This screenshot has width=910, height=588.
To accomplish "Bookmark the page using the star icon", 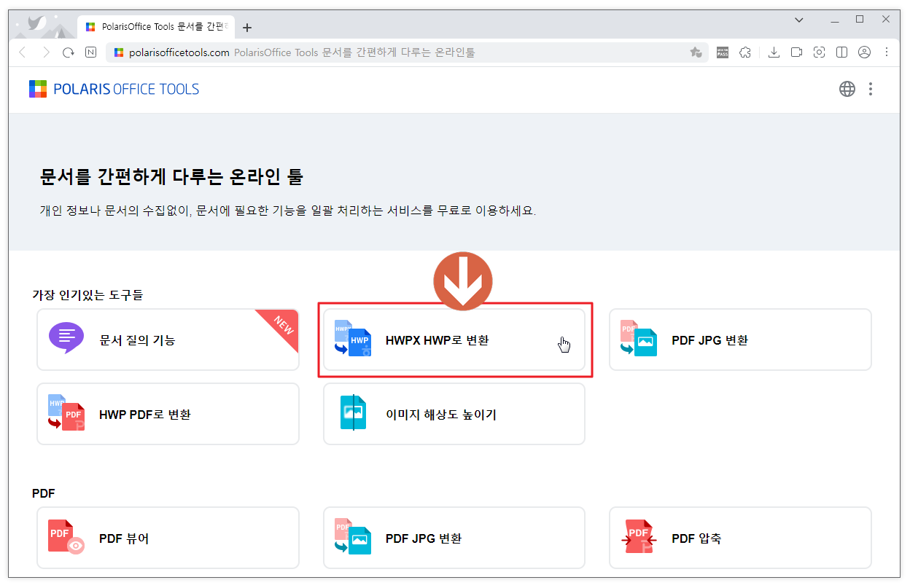I will 696,52.
